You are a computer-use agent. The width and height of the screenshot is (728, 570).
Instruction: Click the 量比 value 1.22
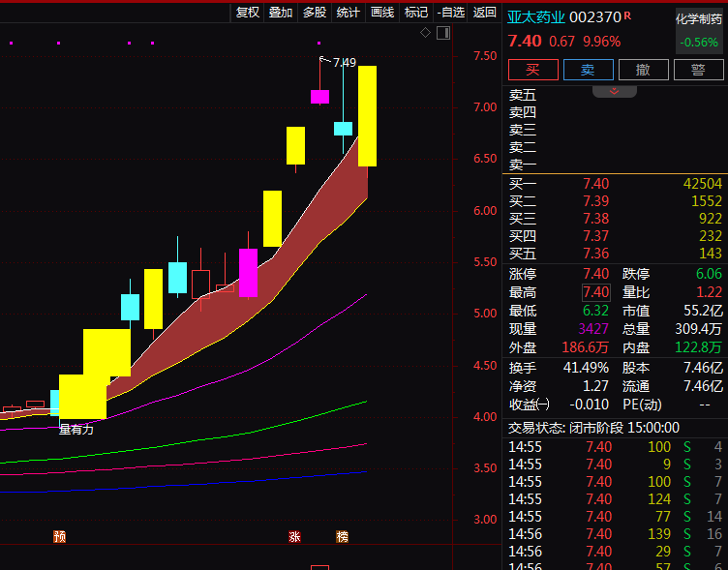709,292
